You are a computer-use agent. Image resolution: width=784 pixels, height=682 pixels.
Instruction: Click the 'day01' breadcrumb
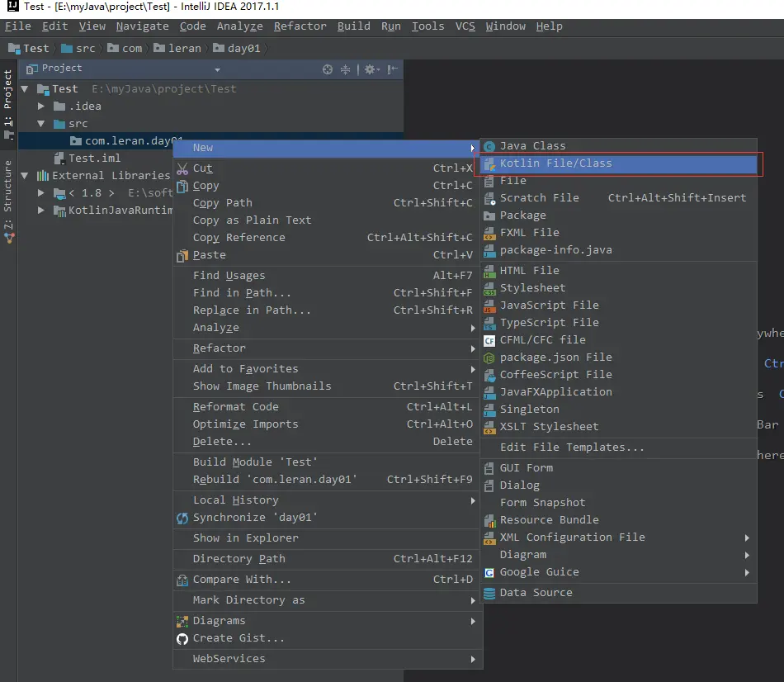tap(237, 49)
